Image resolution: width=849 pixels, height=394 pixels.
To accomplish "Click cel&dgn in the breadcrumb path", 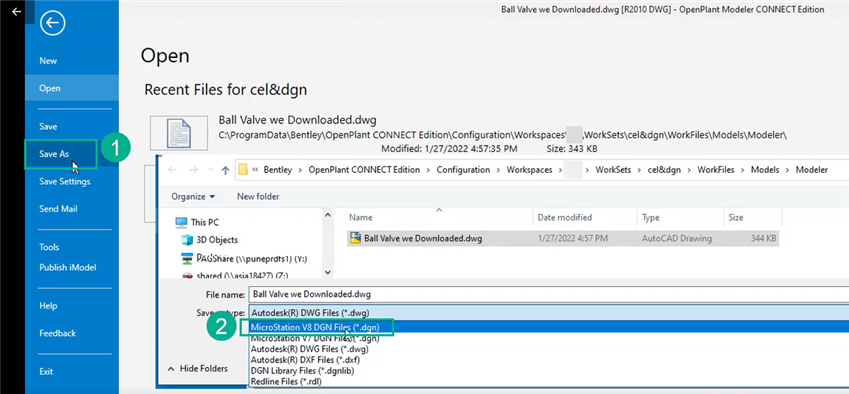I will [664, 170].
